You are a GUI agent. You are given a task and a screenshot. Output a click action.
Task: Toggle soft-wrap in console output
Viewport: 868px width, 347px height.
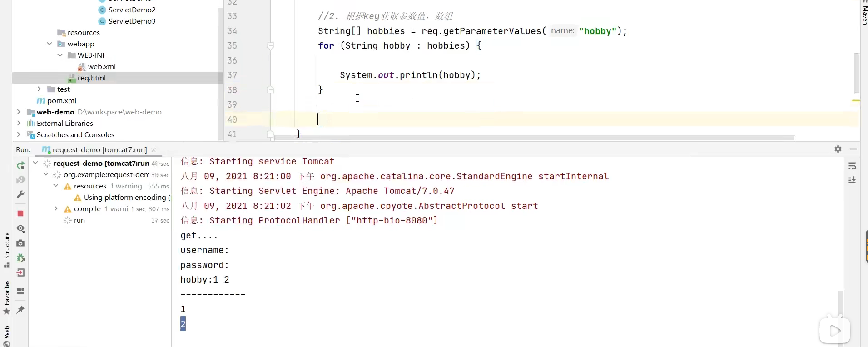pyautogui.click(x=852, y=166)
